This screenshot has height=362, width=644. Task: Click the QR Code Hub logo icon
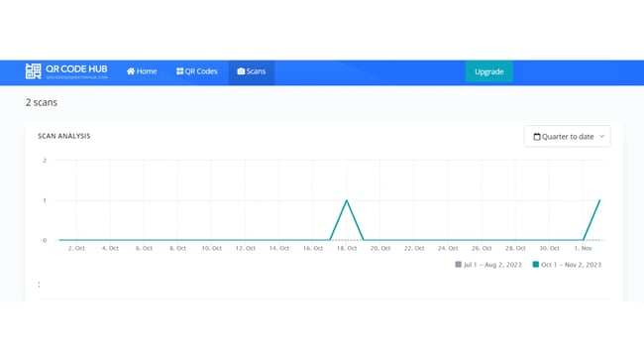(x=34, y=71)
